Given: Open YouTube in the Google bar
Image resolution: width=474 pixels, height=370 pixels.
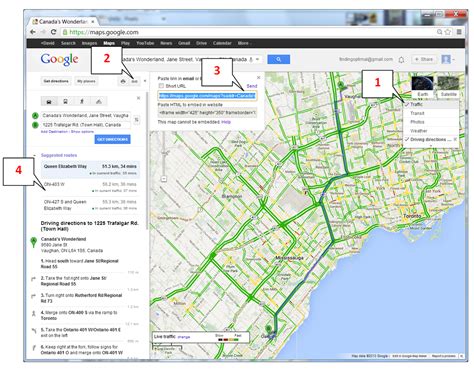Looking at the screenshot, I should 145,43.
